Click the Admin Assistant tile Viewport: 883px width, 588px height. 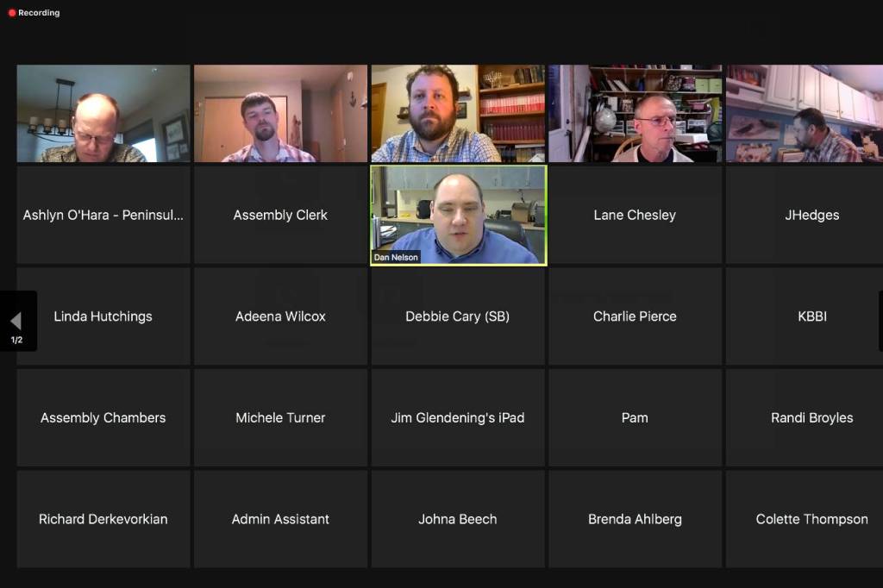coord(280,519)
